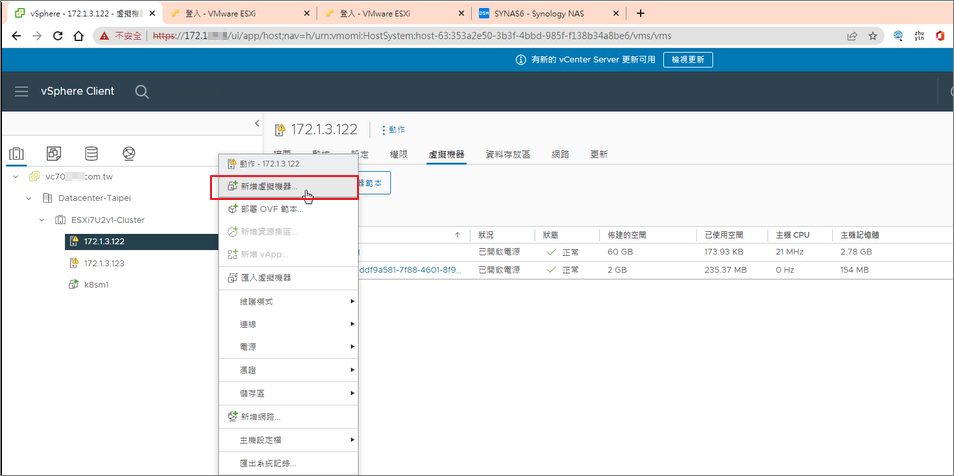Sort by the 佈建的空間 column header
Image resolution: width=954 pixels, height=476 pixels.
pos(625,234)
